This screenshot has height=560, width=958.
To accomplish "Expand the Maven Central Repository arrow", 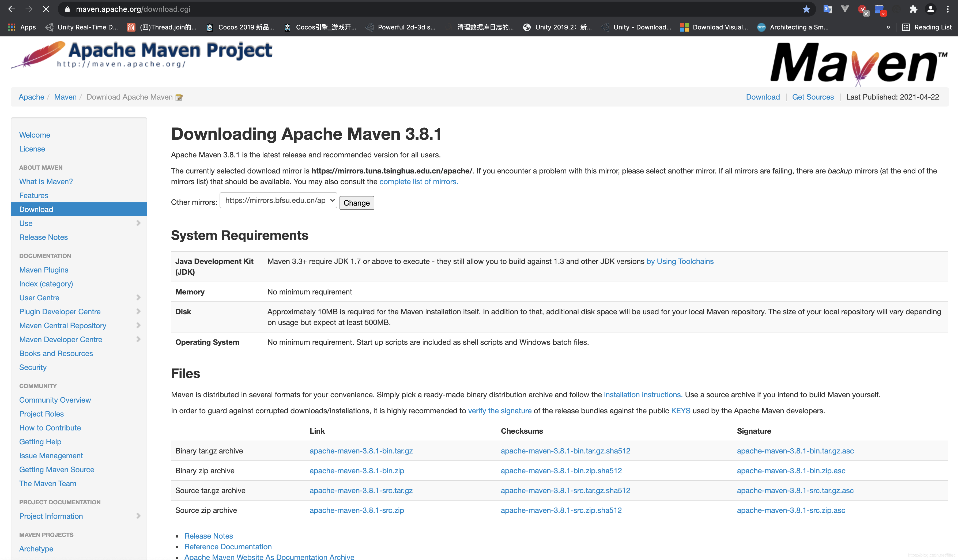I will point(138,326).
